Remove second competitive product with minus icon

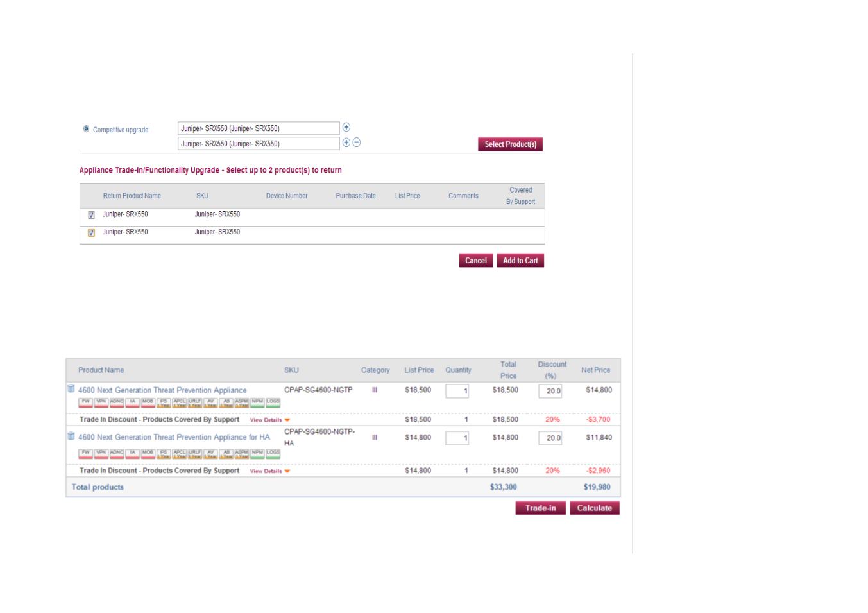pyautogui.click(x=357, y=142)
